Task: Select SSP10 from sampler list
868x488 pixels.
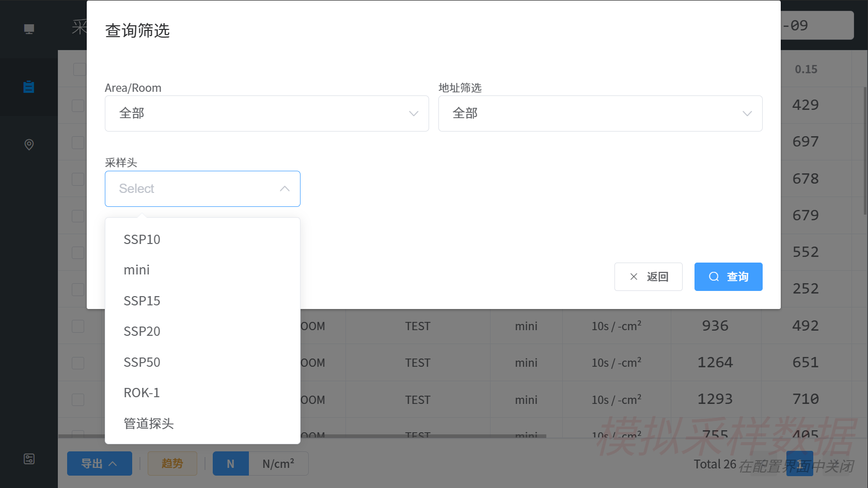Action: (142, 239)
